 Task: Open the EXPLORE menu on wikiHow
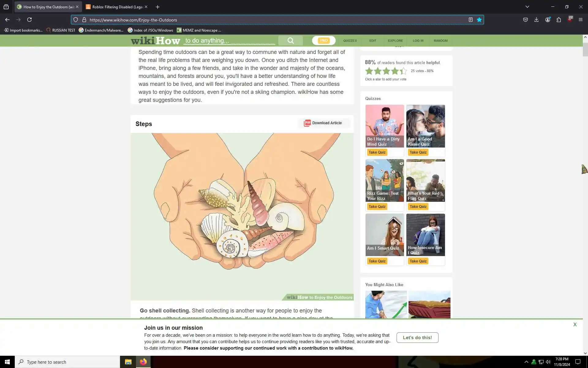coord(395,40)
